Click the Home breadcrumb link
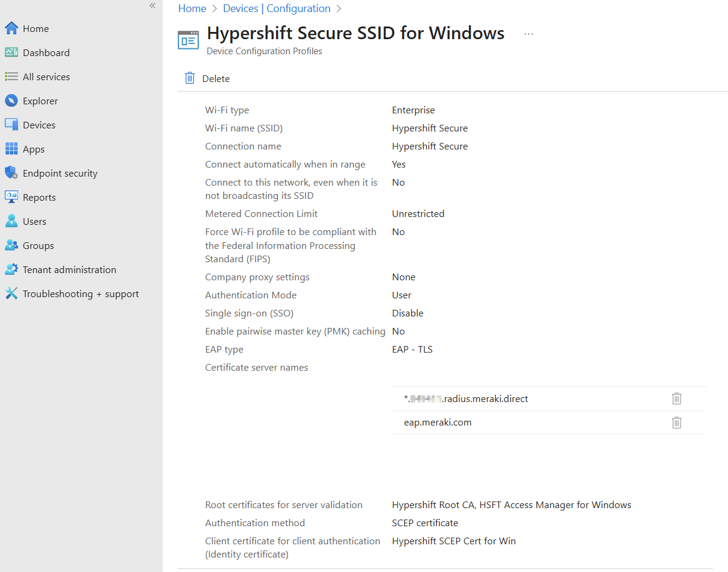This screenshot has width=728, height=572. (192, 8)
